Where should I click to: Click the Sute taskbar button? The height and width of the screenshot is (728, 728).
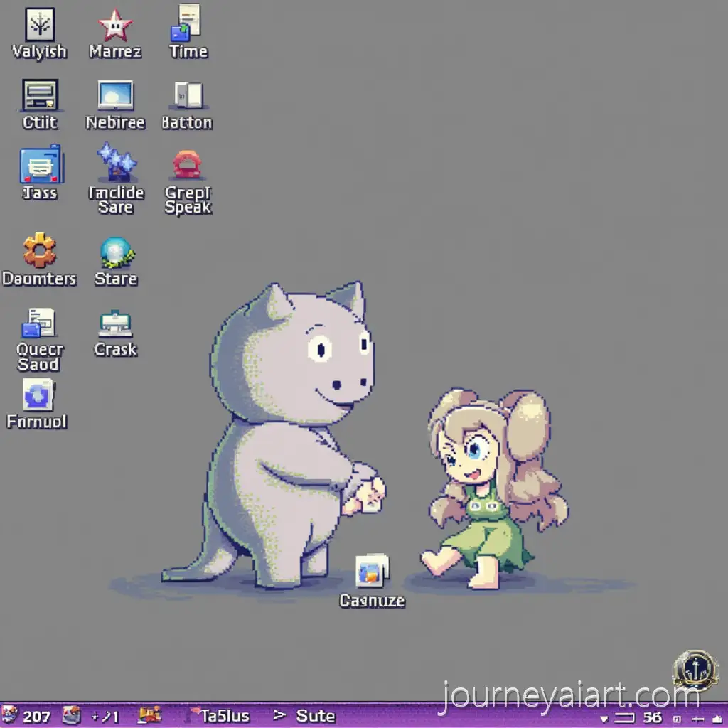point(306,715)
